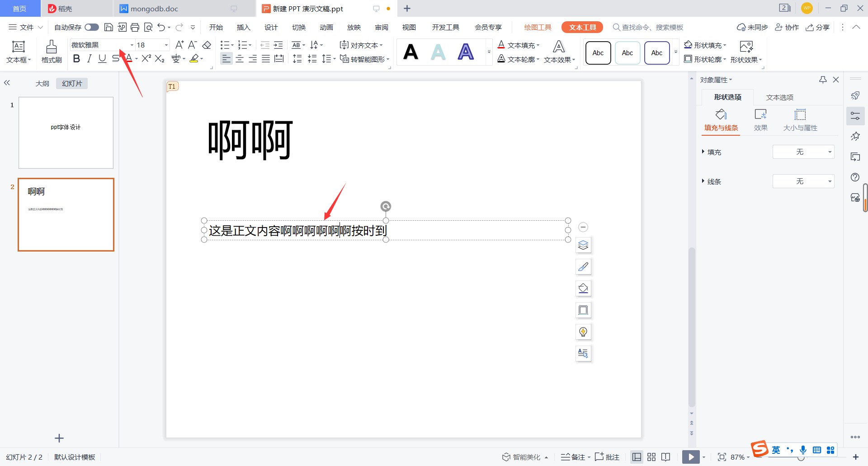Clear formatting with eraser icon

[x=207, y=45]
